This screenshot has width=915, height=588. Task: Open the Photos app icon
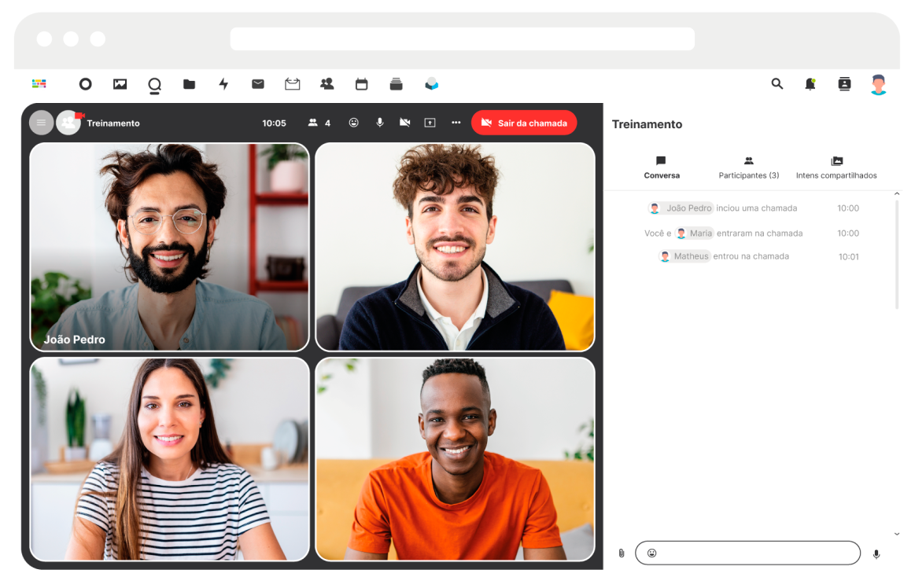coord(120,84)
